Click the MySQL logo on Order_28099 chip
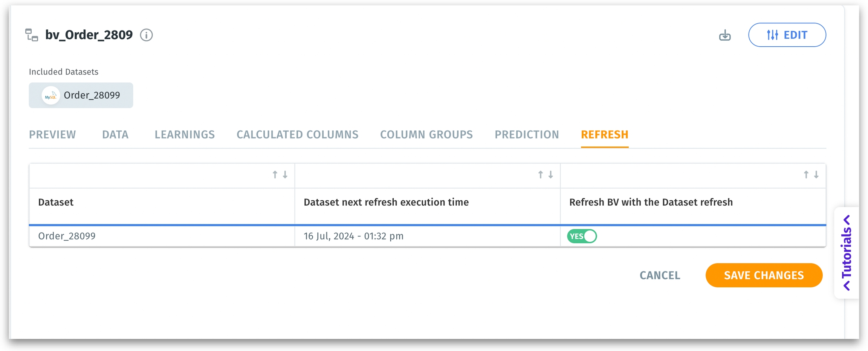The image size is (868, 351). point(50,96)
